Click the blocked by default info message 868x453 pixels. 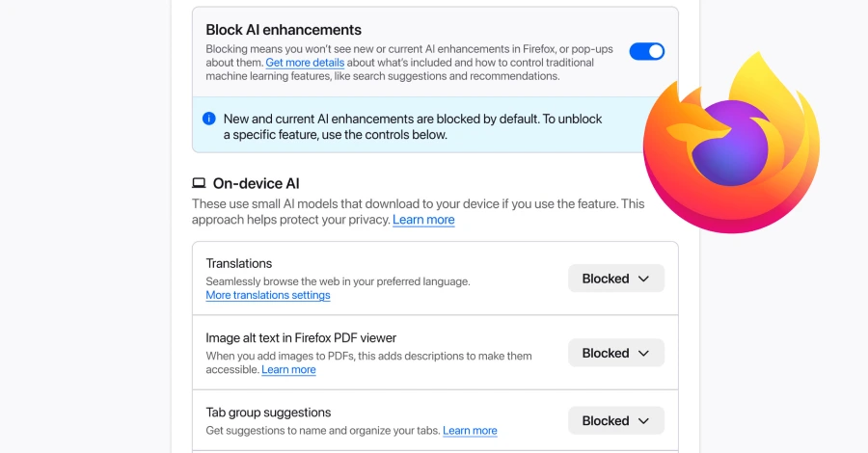point(413,126)
